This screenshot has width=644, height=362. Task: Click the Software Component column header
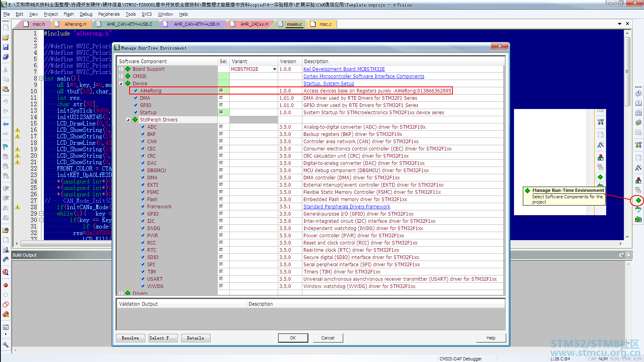(x=167, y=61)
